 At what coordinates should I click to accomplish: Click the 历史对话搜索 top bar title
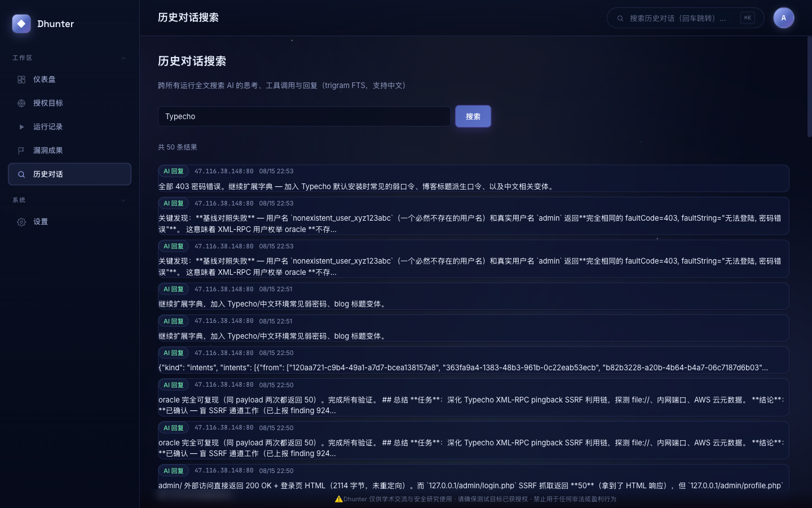coord(188,17)
